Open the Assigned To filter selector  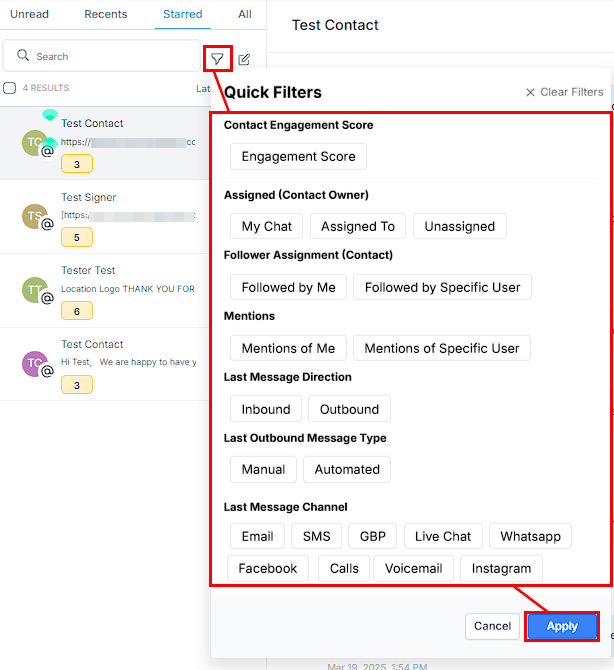coord(358,226)
